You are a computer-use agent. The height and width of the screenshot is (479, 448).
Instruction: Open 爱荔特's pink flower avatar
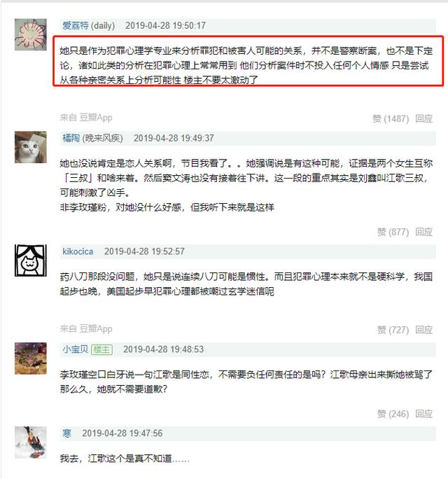coord(31,34)
